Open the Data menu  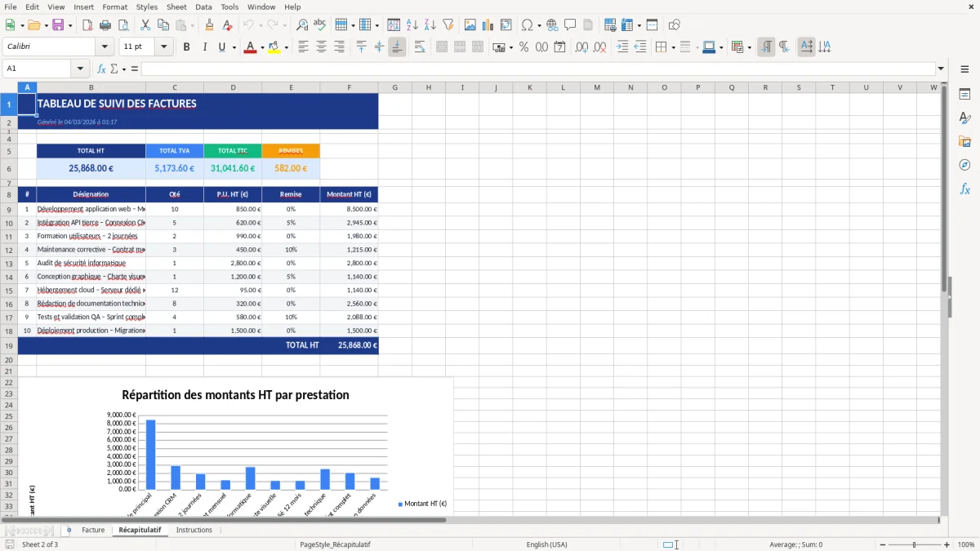203,7
